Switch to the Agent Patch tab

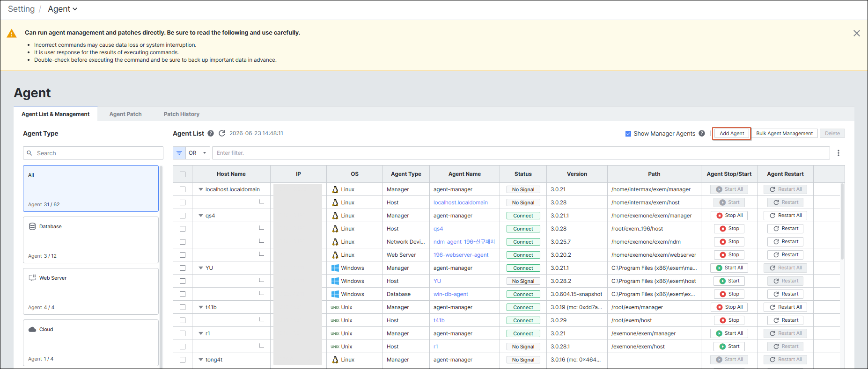tap(125, 114)
